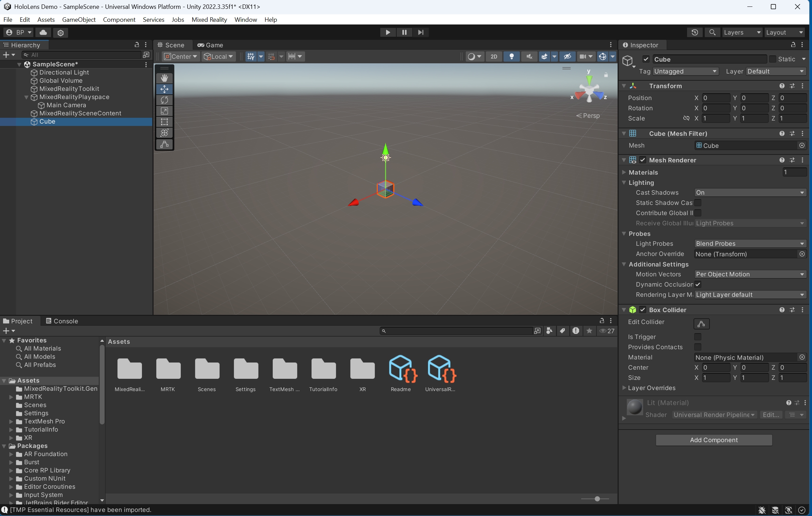812x516 pixels.
Task: Click the Add Component button
Action: [714, 440]
